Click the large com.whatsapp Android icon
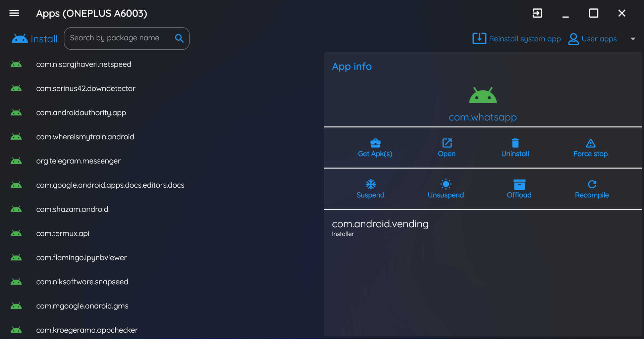The height and width of the screenshot is (339, 644). tap(483, 95)
